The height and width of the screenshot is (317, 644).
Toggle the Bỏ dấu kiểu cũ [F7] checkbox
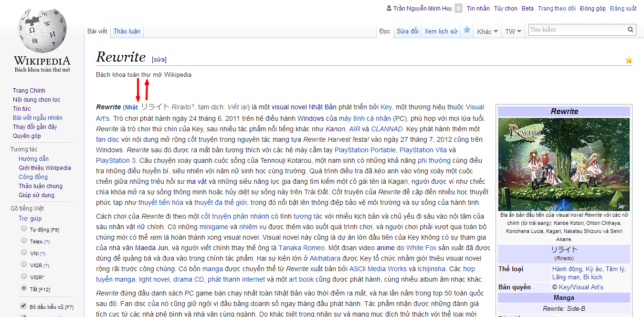pyautogui.click(x=23, y=306)
